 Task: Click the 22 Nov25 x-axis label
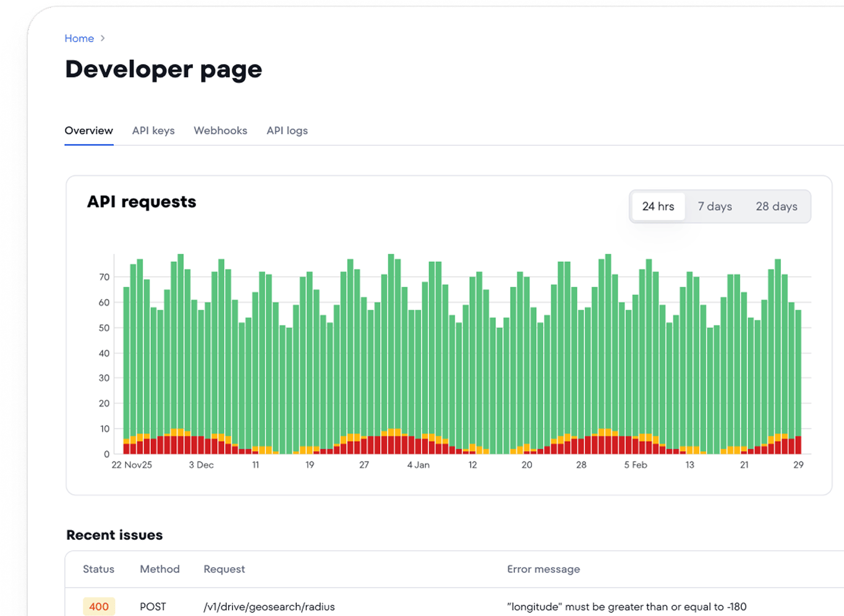click(x=132, y=465)
